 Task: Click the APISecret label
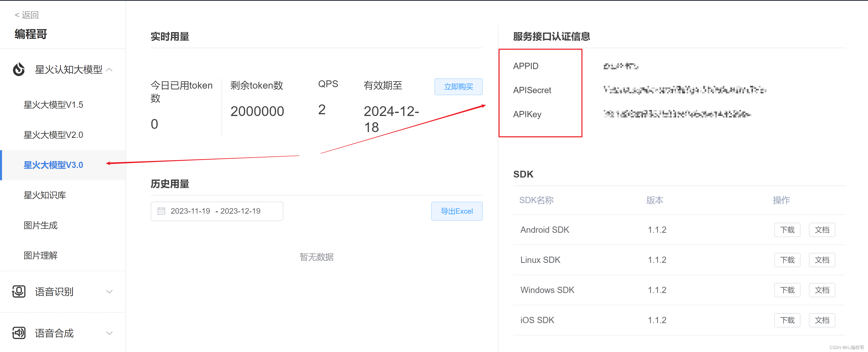pyautogui.click(x=532, y=90)
